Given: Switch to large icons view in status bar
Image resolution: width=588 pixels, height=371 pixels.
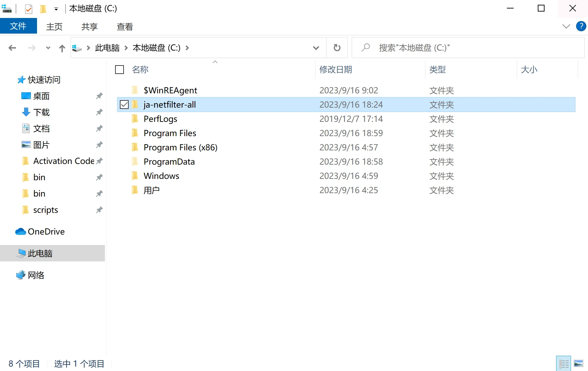Looking at the screenshot, I should (x=578, y=364).
